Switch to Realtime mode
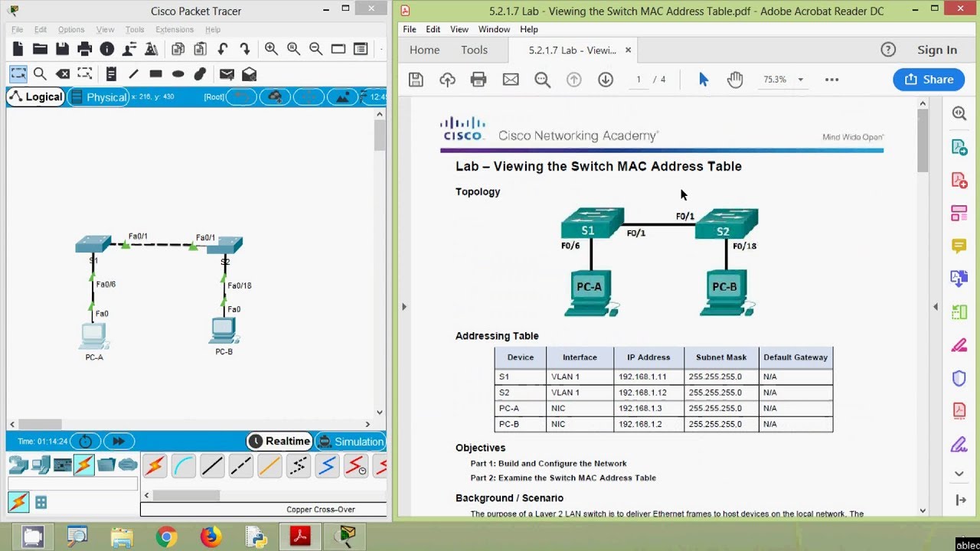This screenshot has height=551, width=980. click(x=279, y=442)
